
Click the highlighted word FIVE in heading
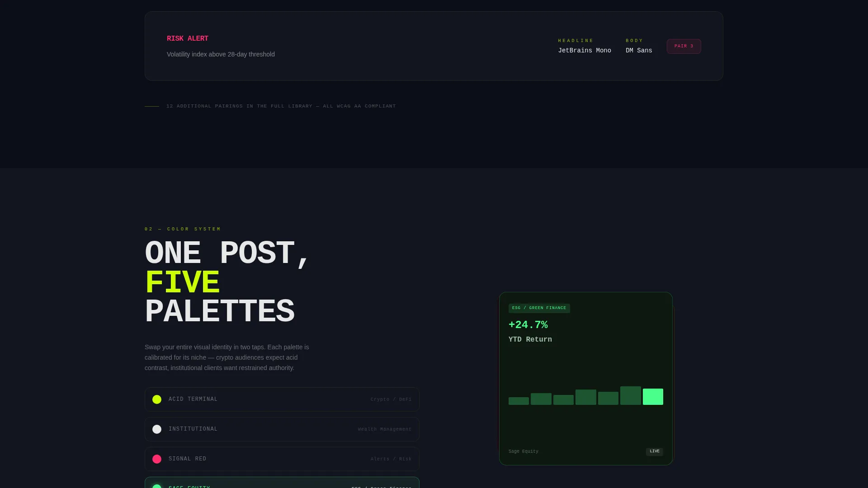coord(182,283)
